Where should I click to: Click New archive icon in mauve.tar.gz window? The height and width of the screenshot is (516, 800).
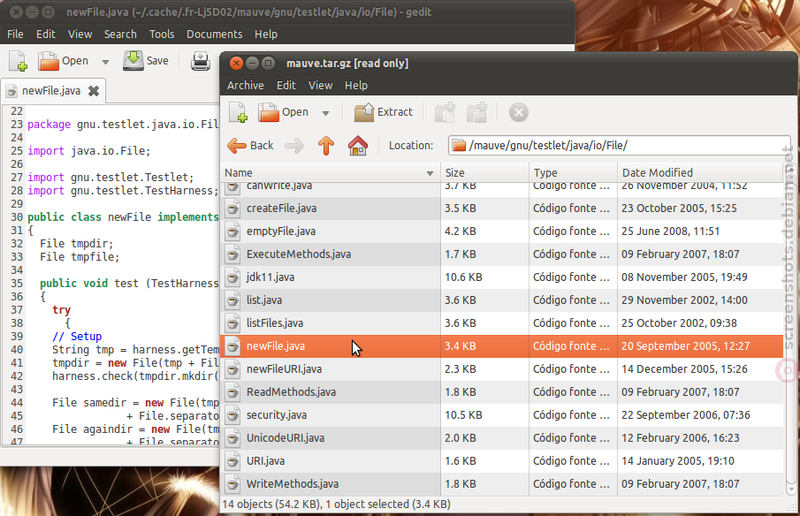238,112
